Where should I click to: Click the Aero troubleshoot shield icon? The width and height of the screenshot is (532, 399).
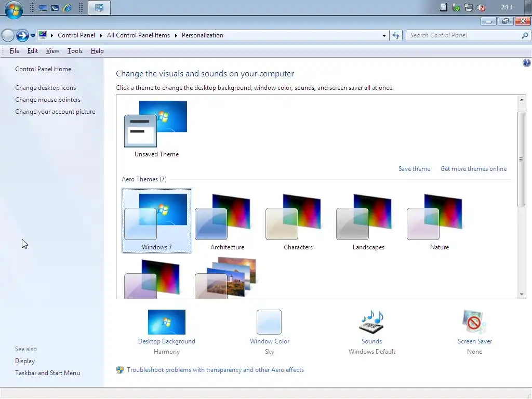click(x=120, y=370)
